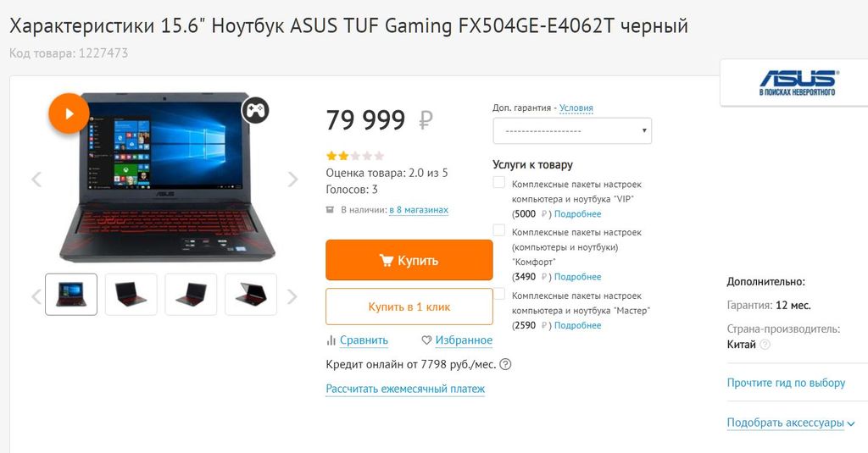Show previous main laptop image arrow

click(x=36, y=180)
